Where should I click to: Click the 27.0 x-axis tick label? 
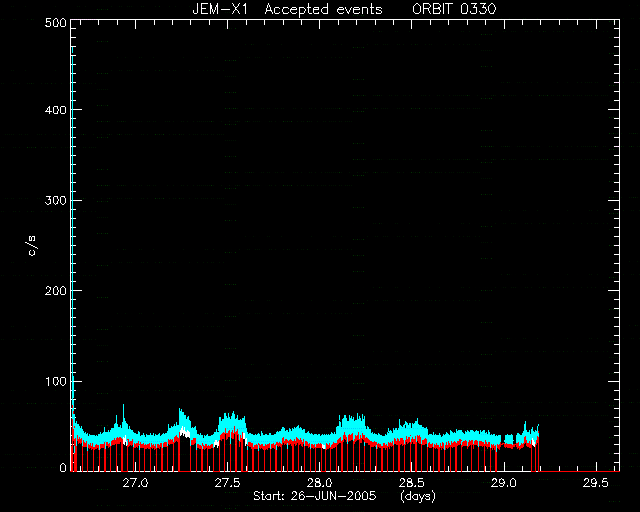click(x=136, y=483)
